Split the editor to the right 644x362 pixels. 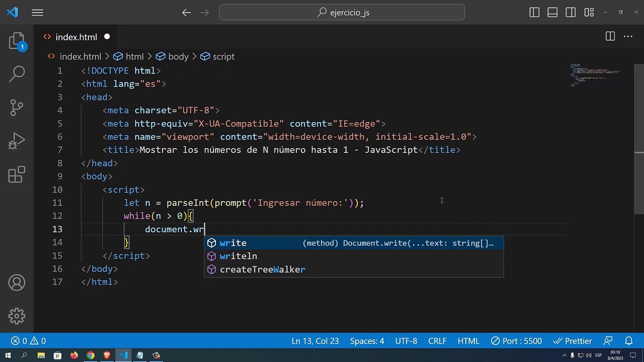(610, 36)
